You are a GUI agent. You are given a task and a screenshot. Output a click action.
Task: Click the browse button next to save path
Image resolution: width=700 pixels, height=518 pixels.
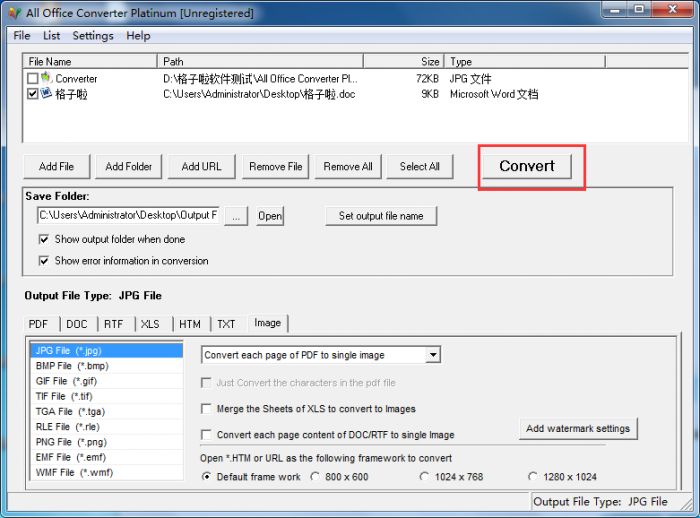click(x=236, y=216)
